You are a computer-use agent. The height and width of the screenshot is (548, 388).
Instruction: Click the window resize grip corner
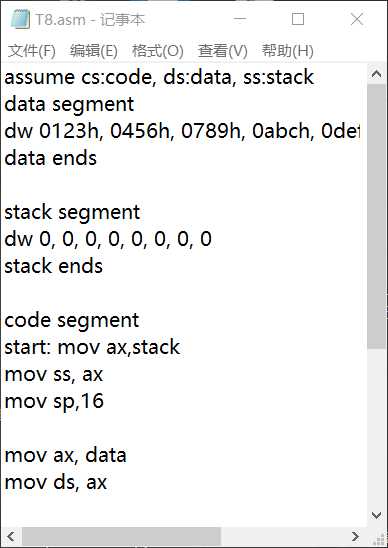[377, 536]
